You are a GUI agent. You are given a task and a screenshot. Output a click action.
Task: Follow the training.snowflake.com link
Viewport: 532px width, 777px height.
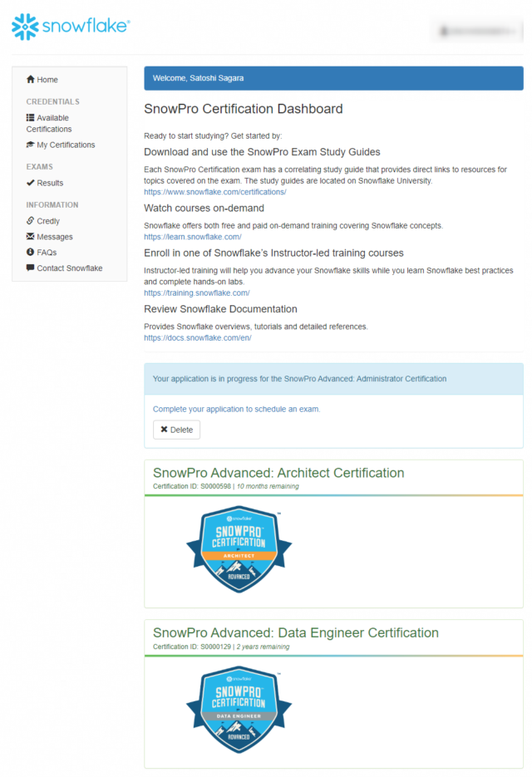197,293
